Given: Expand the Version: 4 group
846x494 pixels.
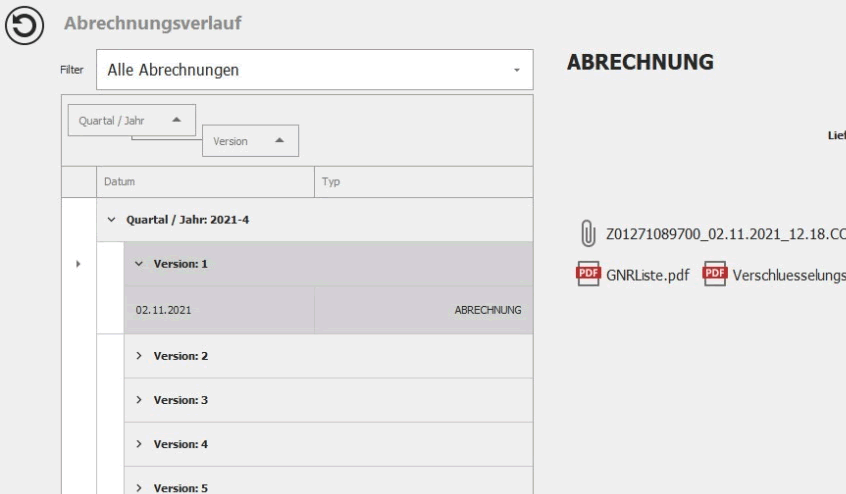Looking at the screenshot, I should pyautogui.click(x=139, y=444).
